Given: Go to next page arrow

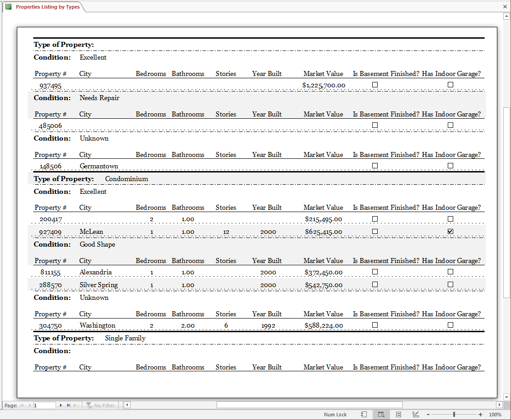Looking at the screenshot, I should click(61, 405).
